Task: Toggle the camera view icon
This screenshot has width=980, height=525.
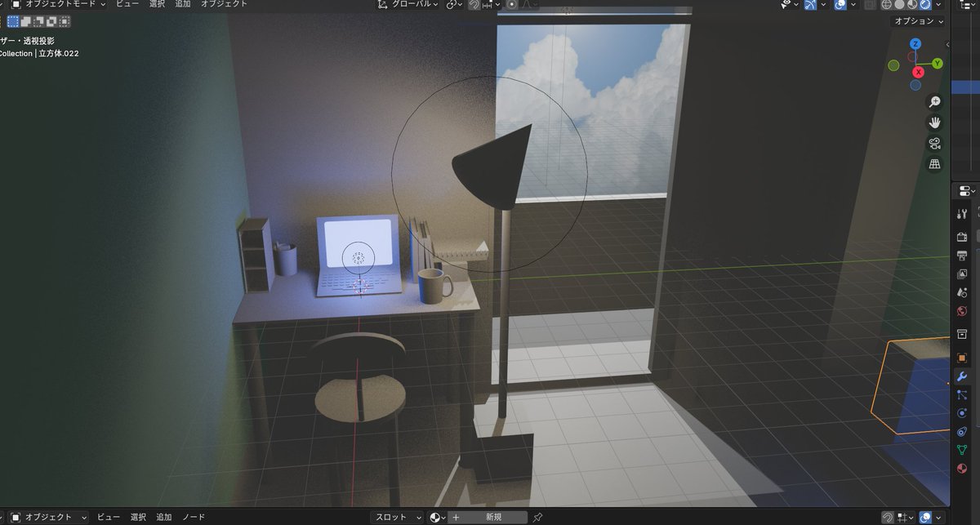Action: coord(935,144)
